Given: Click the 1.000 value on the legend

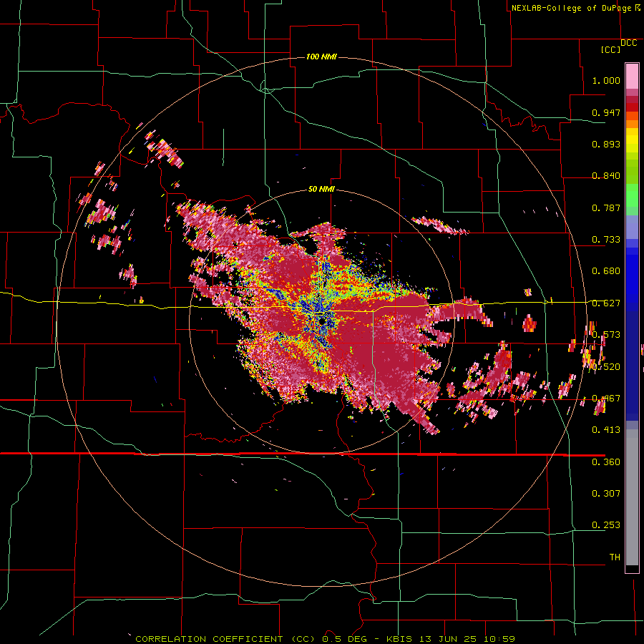Looking at the screenshot, I should [x=606, y=80].
